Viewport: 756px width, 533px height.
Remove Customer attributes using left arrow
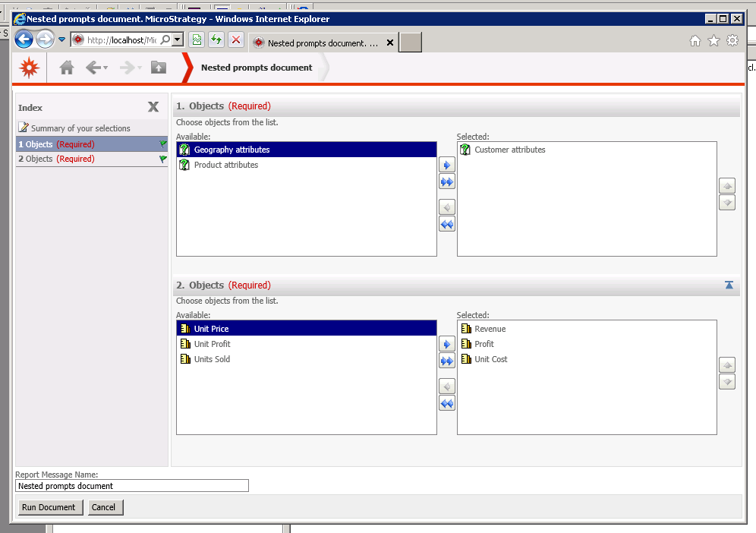pos(446,206)
